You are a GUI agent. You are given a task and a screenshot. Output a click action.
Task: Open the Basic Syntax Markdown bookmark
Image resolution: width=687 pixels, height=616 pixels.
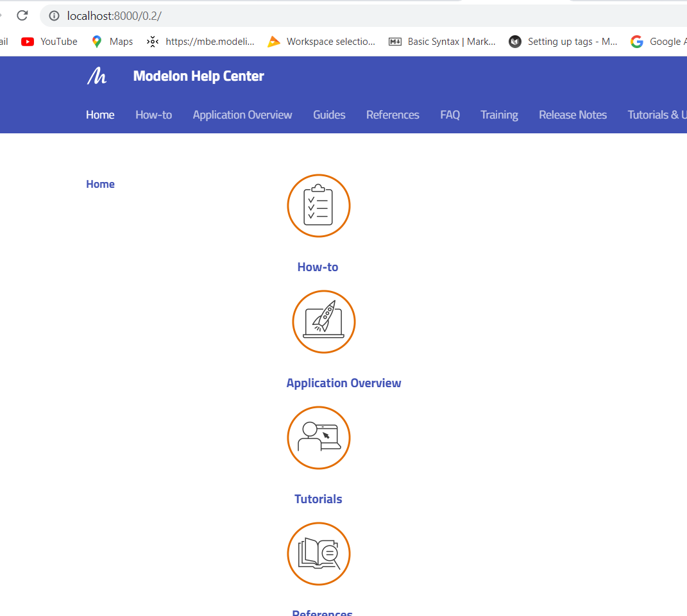coord(442,42)
